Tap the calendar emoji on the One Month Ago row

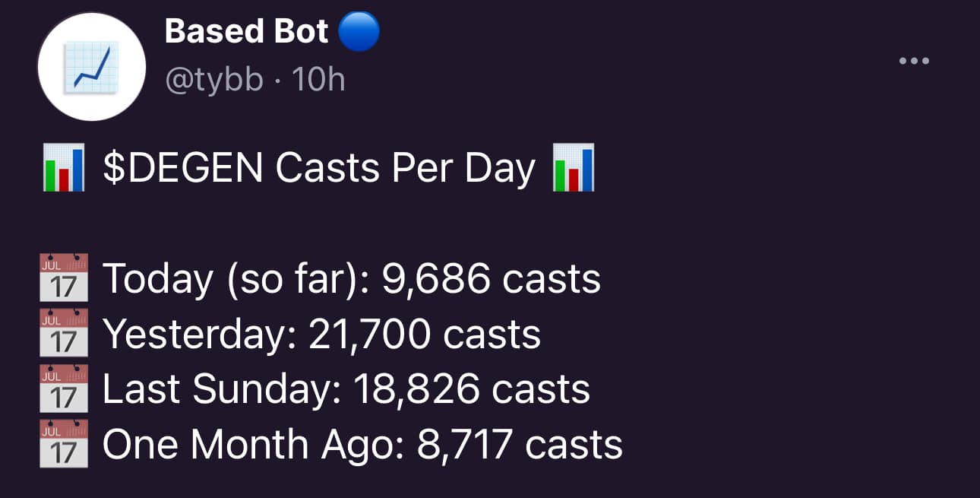[64, 443]
